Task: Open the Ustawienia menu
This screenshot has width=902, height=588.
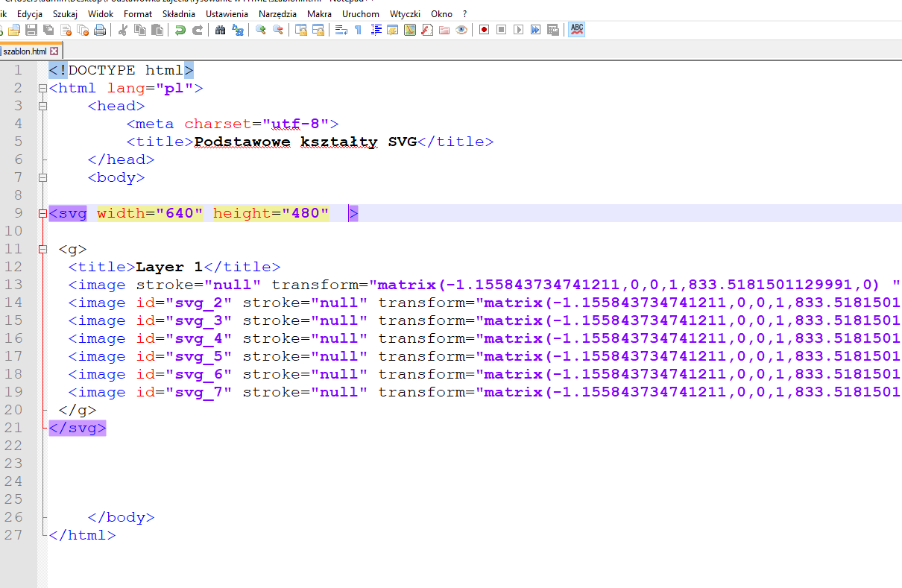Action: [x=227, y=13]
